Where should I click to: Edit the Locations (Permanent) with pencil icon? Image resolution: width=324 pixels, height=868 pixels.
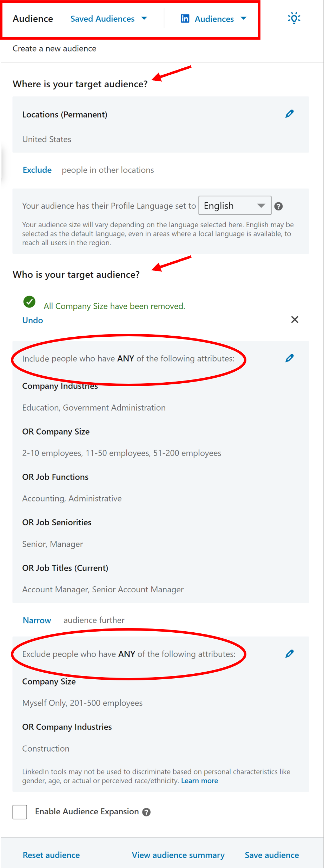pos(289,114)
